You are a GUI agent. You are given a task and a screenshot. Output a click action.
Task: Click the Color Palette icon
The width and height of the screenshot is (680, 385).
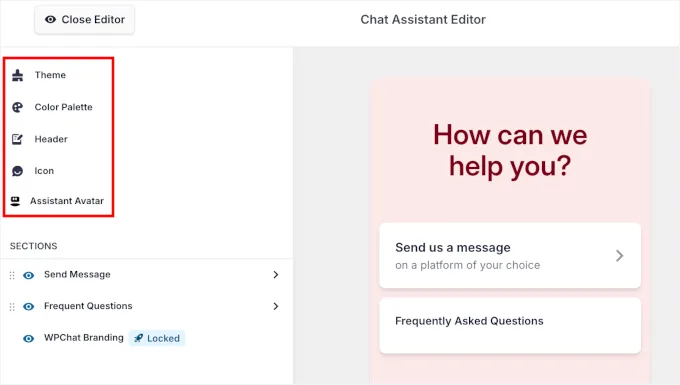(17, 107)
